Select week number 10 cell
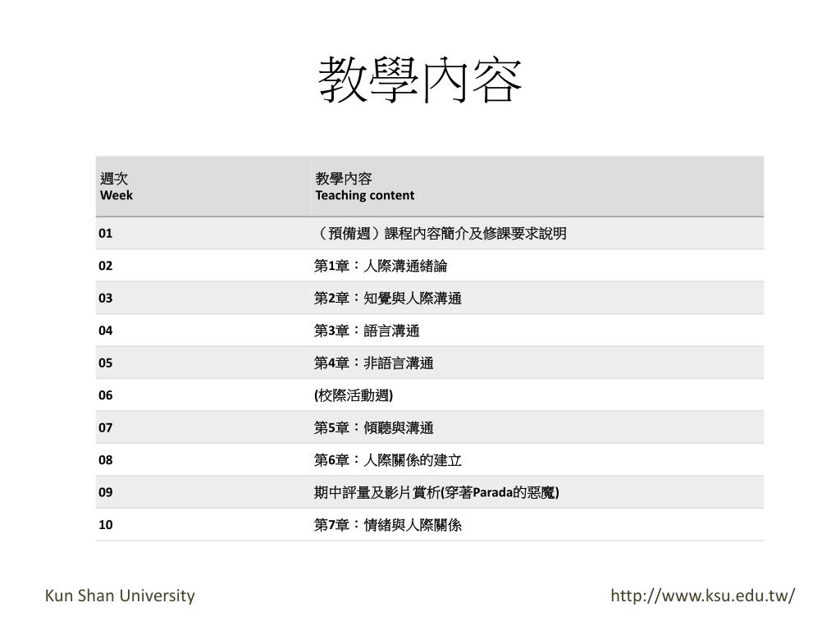The width and height of the screenshot is (840, 630). (x=203, y=524)
